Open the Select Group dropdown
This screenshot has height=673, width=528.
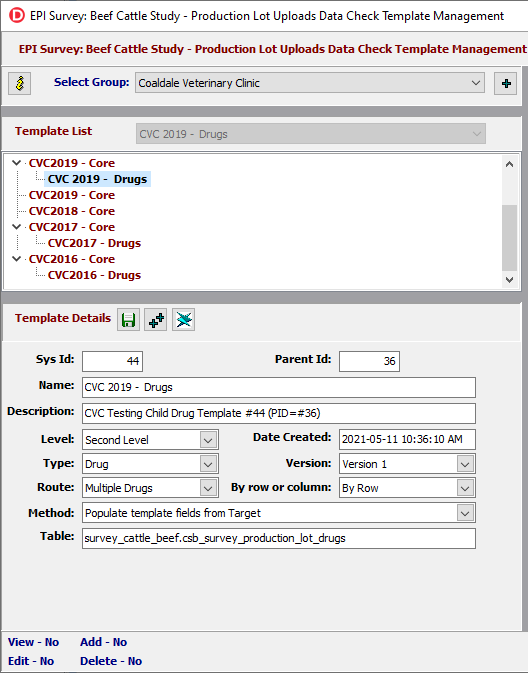[310, 83]
